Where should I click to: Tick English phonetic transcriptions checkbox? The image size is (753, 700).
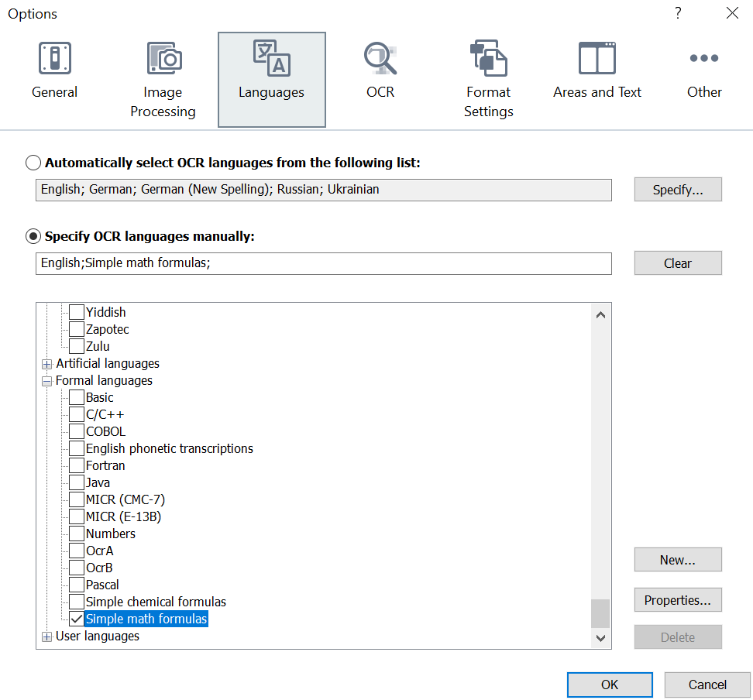[77, 448]
